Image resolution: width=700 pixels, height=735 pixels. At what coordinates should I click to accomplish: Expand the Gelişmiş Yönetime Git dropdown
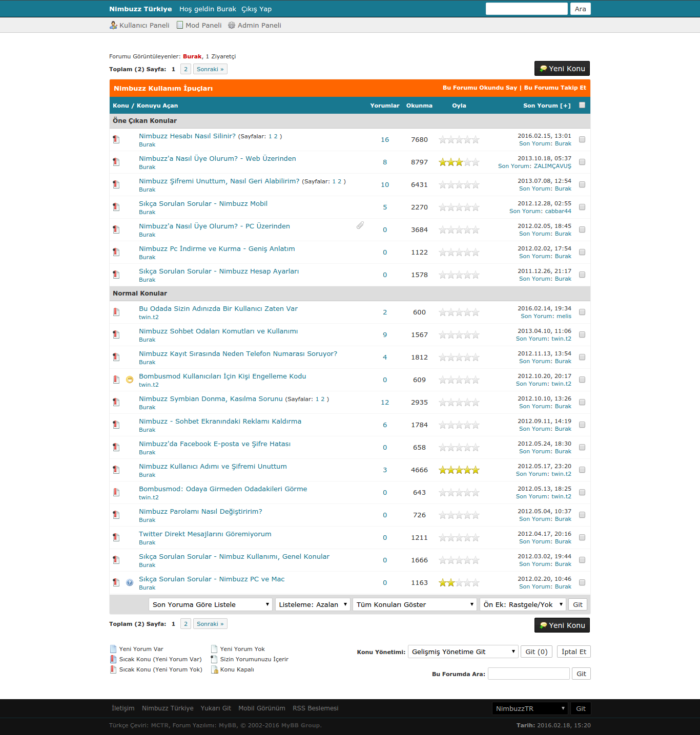pyautogui.click(x=463, y=652)
